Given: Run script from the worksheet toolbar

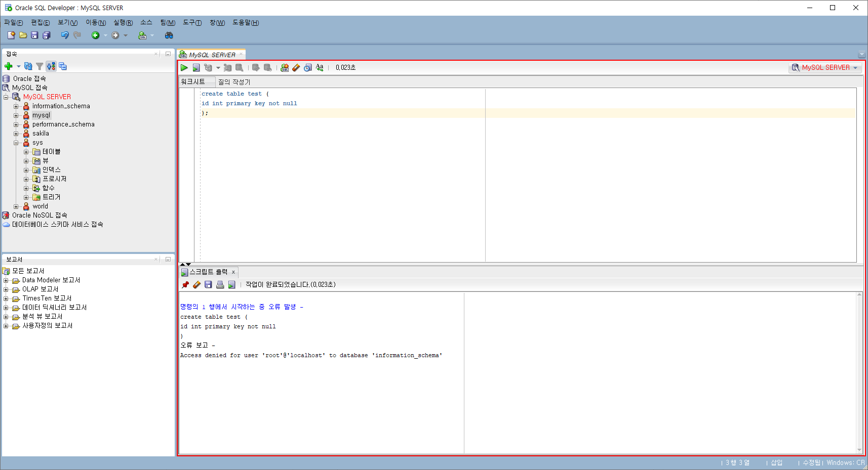Looking at the screenshot, I should coord(196,68).
